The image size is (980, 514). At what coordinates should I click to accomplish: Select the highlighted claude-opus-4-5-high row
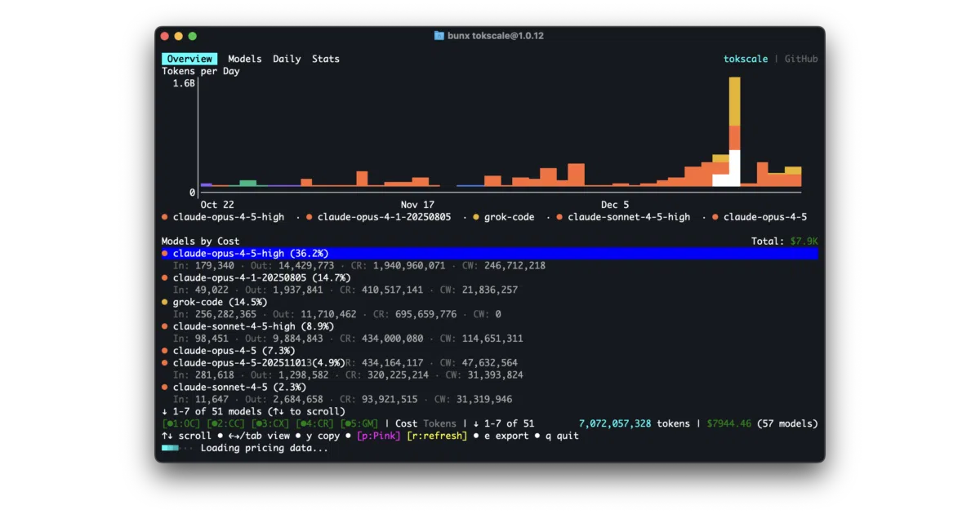point(490,254)
